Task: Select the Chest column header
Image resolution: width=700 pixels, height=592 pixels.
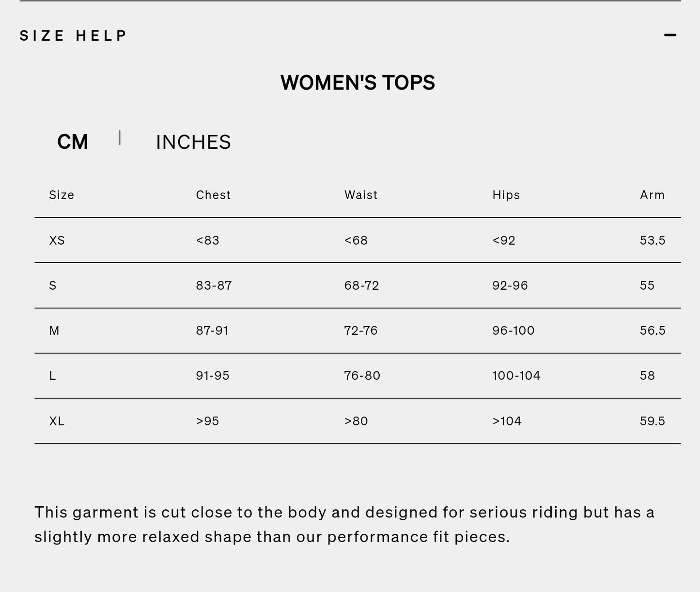Action: click(x=213, y=195)
